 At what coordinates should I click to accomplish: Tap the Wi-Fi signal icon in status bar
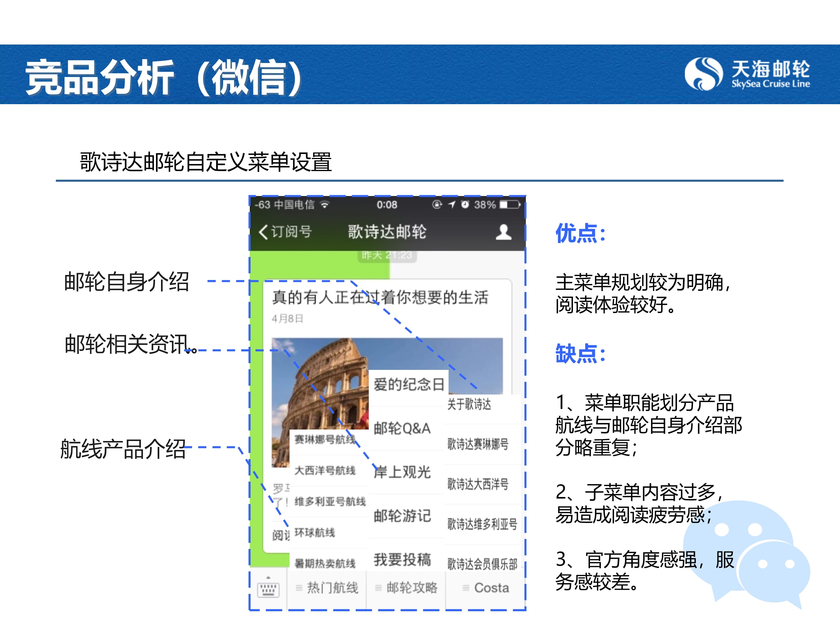click(324, 205)
